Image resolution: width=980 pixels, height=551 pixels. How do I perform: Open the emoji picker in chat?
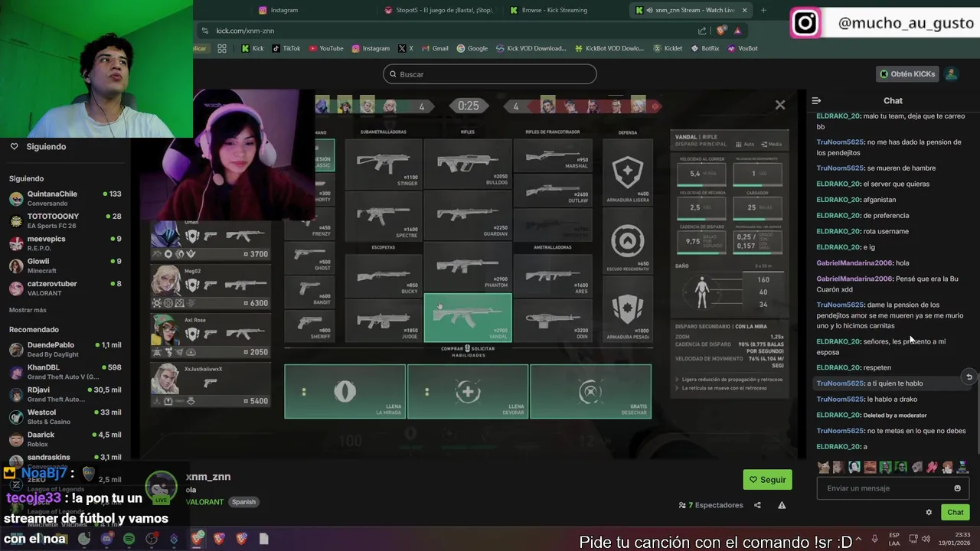[957, 488]
